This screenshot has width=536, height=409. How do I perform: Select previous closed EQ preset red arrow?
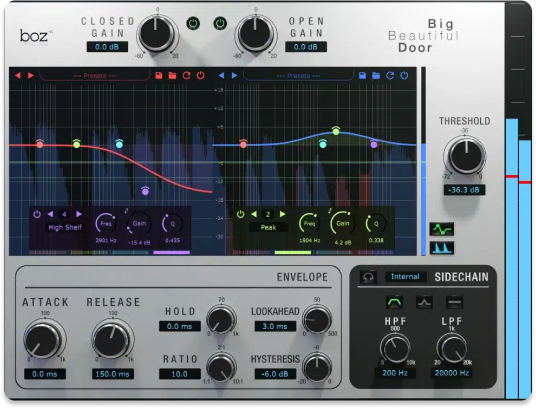(18, 75)
